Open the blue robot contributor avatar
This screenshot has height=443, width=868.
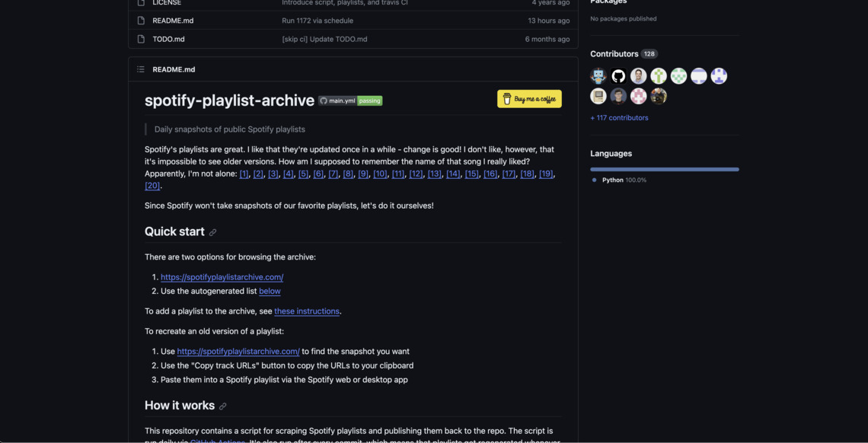point(598,76)
